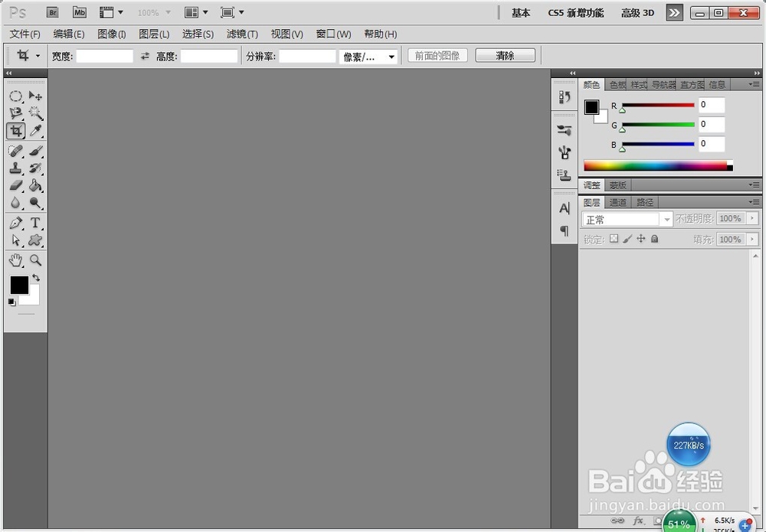Image resolution: width=766 pixels, height=532 pixels.
Task: Select the Hand tool
Action: [15, 260]
